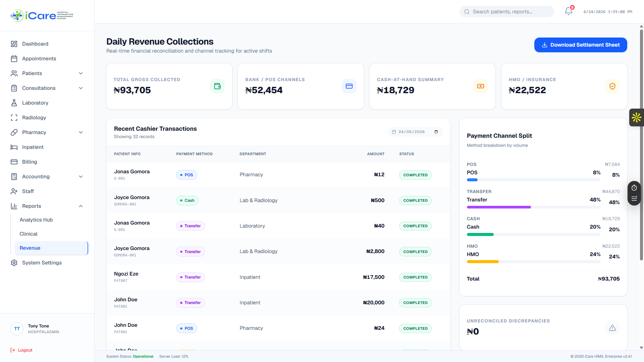Click the Dashboard grid icon

click(x=14, y=44)
